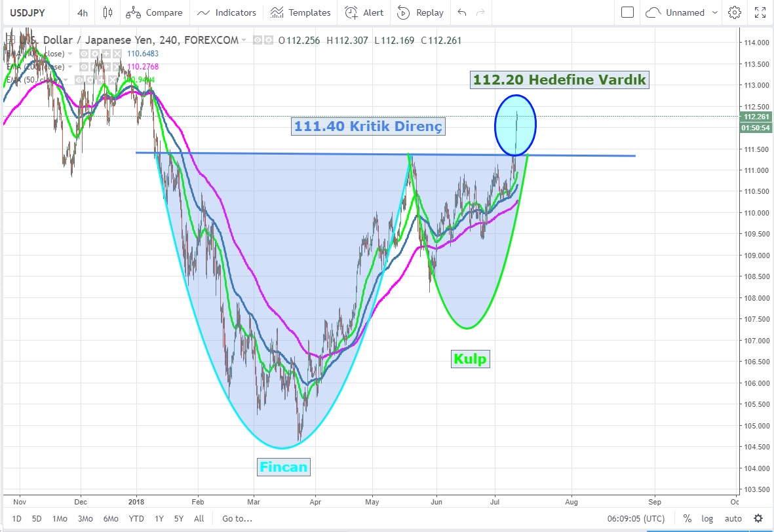Expand the Unnamed layout dropdown

(714, 12)
